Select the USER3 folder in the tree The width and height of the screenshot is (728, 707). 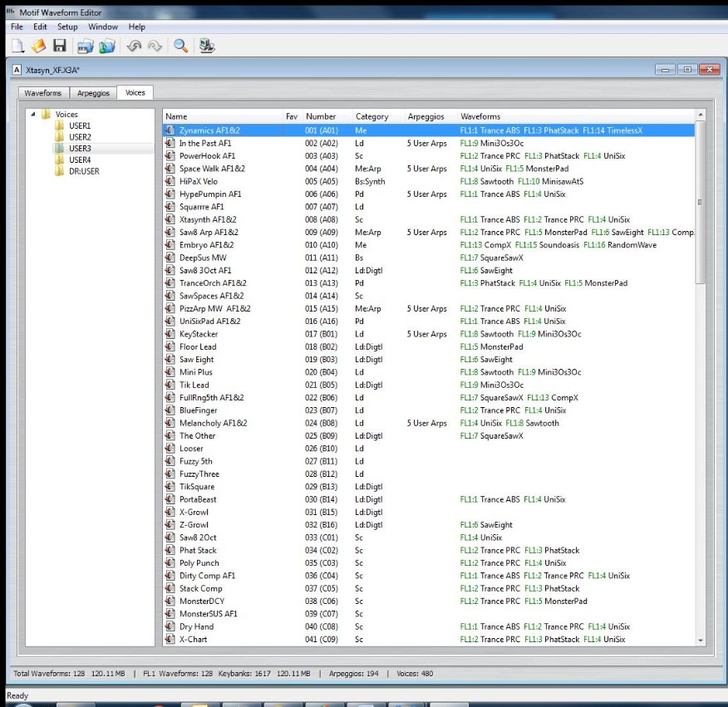(80, 149)
